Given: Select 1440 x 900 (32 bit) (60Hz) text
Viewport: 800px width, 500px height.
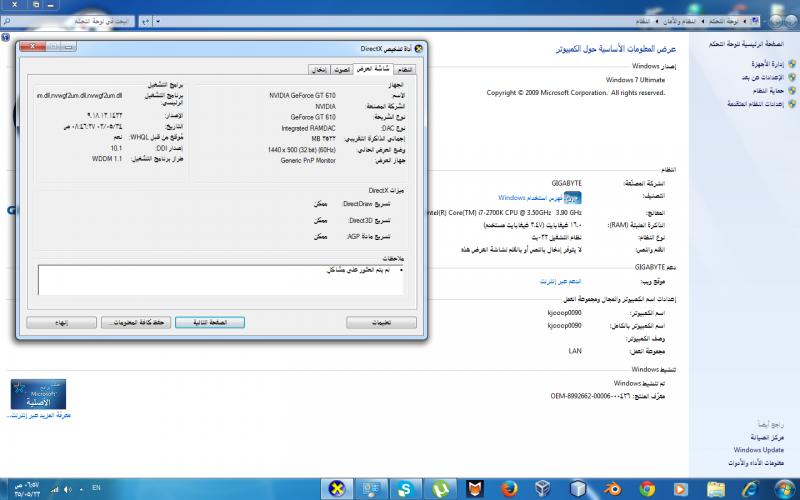Looking at the screenshot, I should coord(302,150).
